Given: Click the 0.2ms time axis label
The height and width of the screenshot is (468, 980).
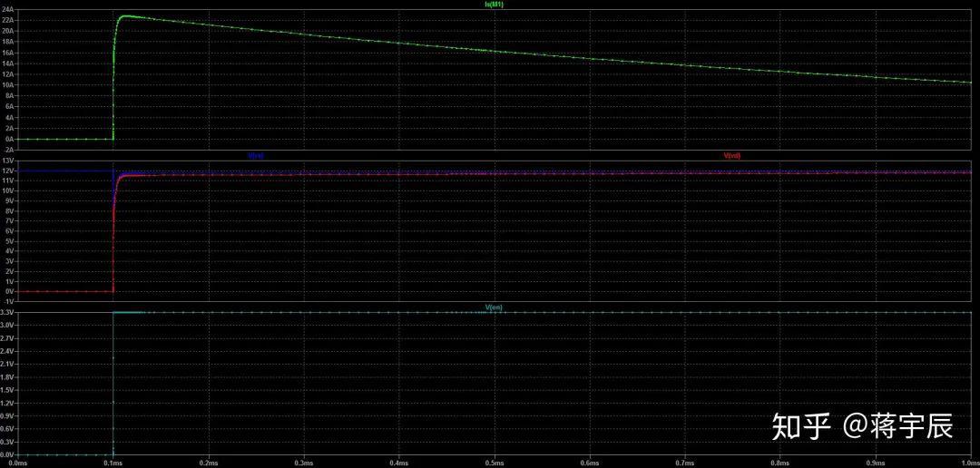Looking at the screenshot, I should [208, 463].
